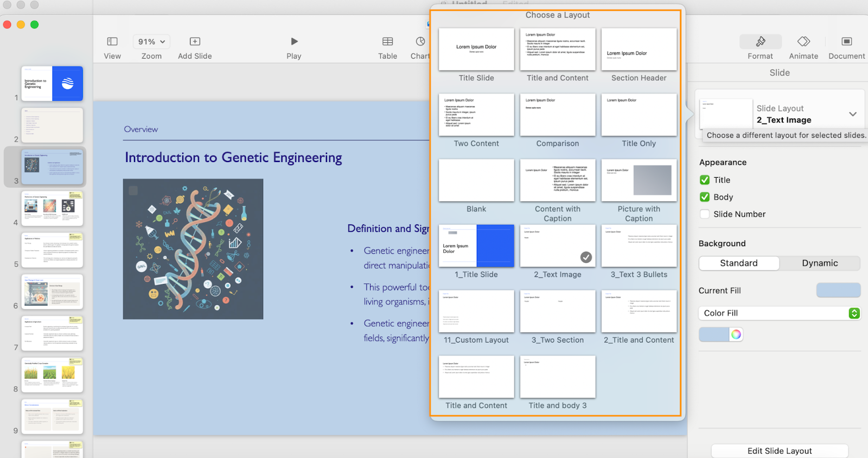Image resolution: width=868 pixels, height=458 pixels.
Task: Uncheck the Body appearance checkbox
Action: (x=705, y=197)
